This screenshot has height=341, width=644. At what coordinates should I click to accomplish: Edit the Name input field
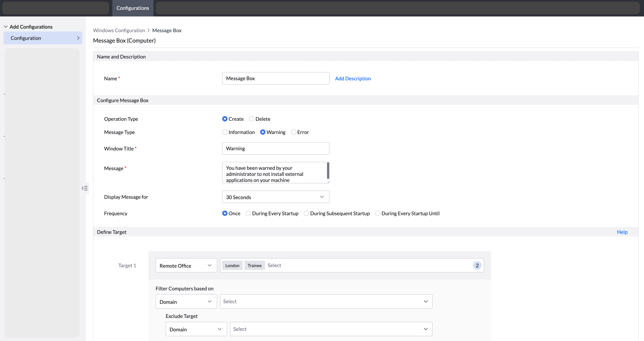[x=275, y=78]
